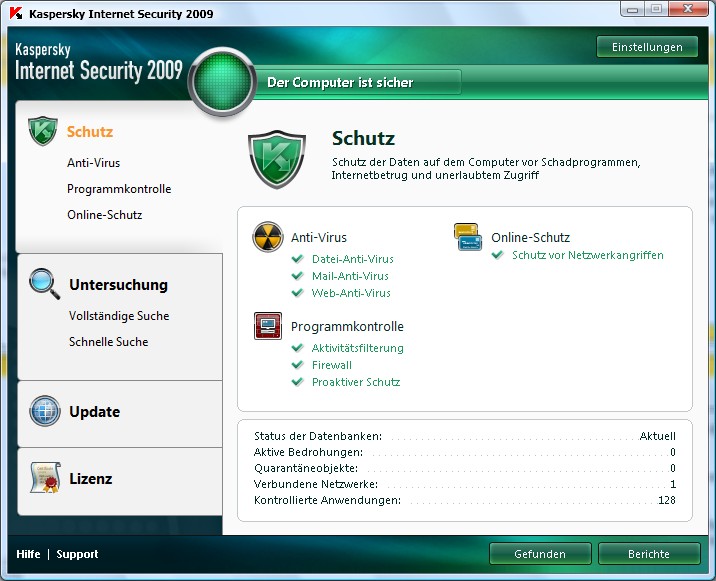The height and width of the screenshot is (581, 716).
Task: Open Proaktiver Schutz component link
Action: (x=356, y=382)
